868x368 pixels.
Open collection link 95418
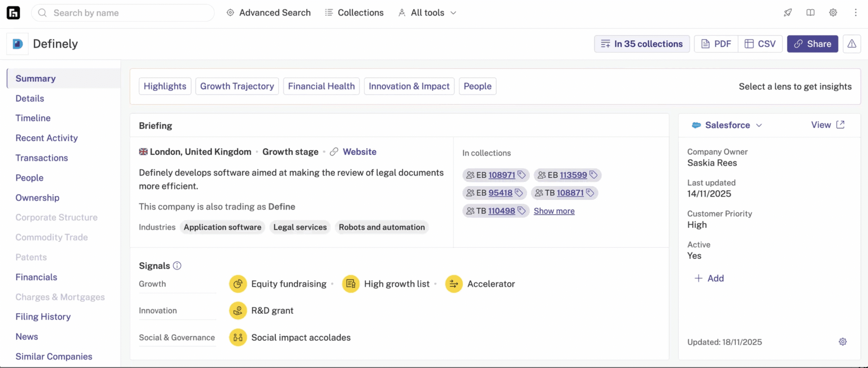500,193
